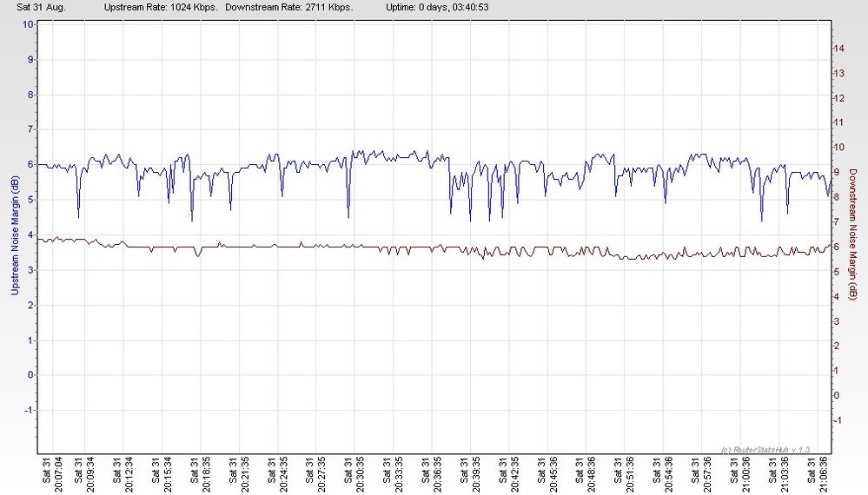This screenshot has height=495, width=868.
Task: Click the Downstream Rate 2711 Kbps text
Action: pos(289,7)
